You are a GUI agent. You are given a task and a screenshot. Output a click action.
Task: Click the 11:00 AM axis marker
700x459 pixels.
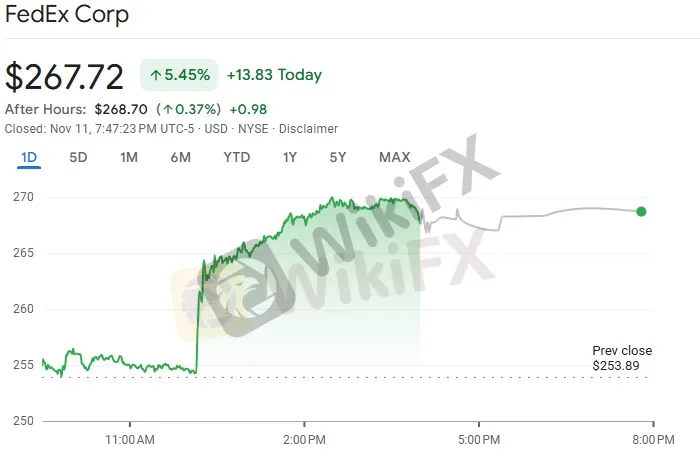(129, 439)
